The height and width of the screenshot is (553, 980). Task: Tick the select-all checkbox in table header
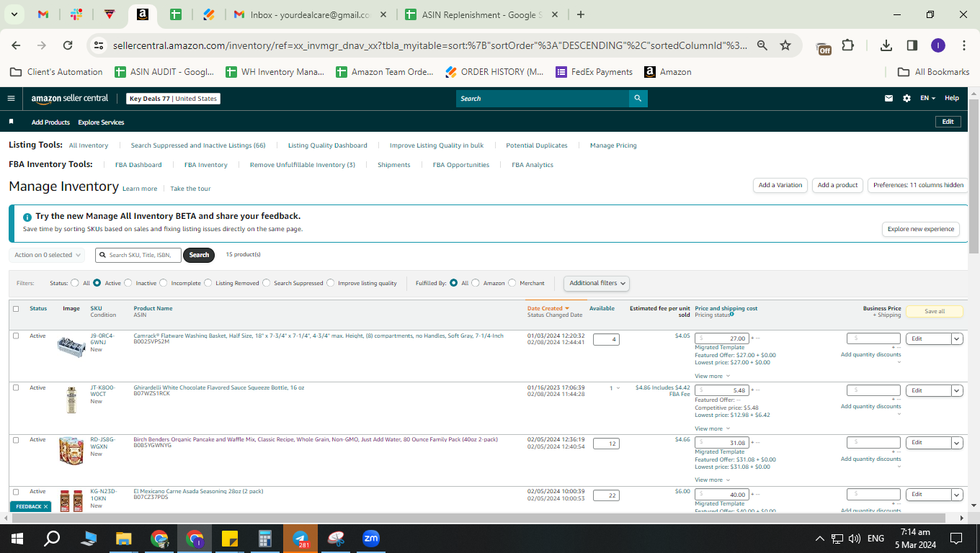pos(16,309)
